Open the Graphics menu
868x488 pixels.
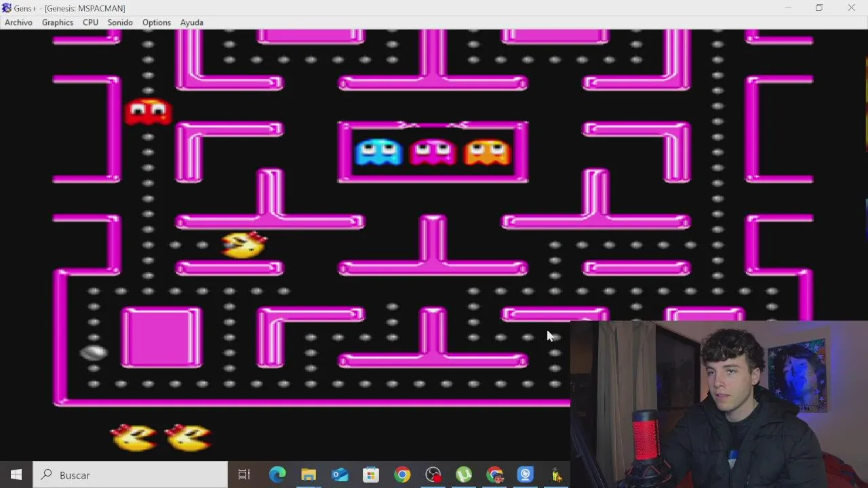coord(58,22)
